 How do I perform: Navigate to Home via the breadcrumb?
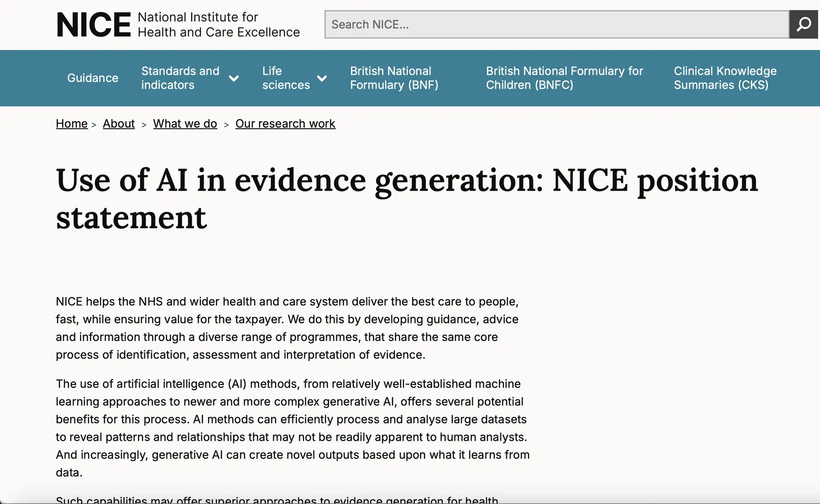(x=71, y=124)
